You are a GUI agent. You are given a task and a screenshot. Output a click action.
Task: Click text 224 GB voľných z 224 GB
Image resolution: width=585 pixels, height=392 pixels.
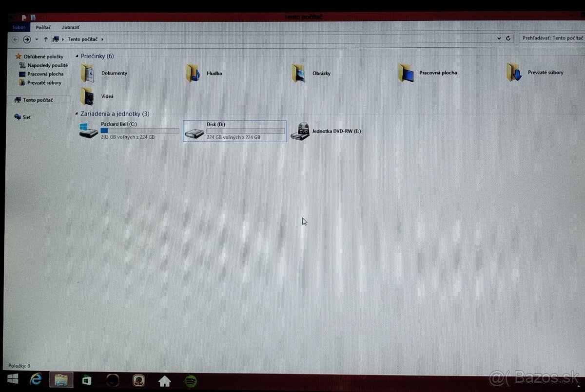(234, 137)
